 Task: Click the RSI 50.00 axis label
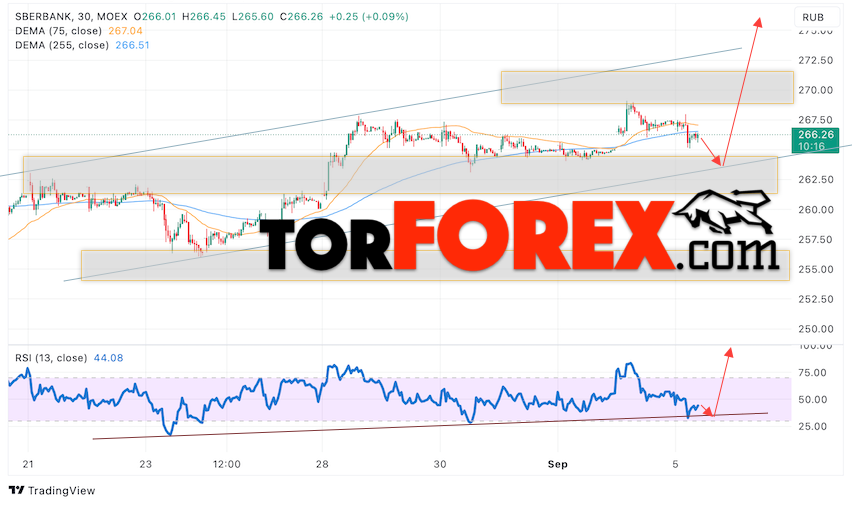click(812, 400)
